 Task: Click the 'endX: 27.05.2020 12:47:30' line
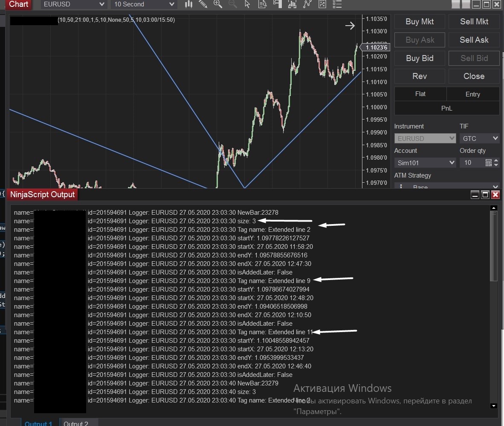(162, 264)
